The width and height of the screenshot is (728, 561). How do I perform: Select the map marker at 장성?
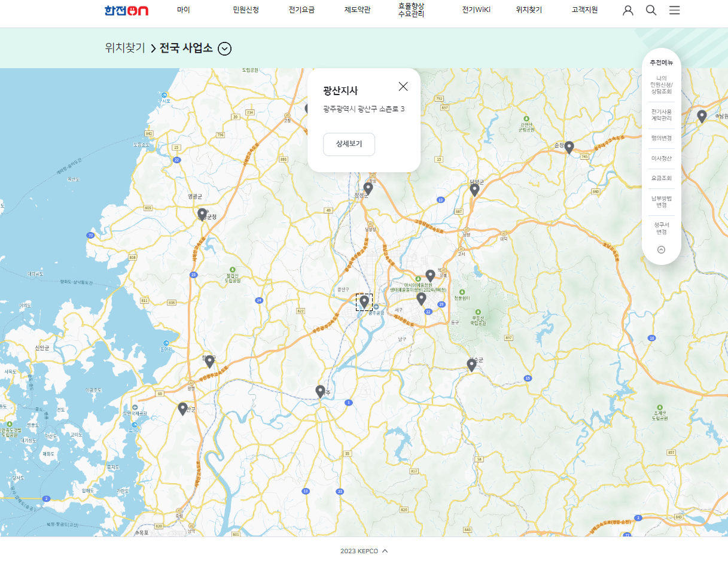(368, 189)
